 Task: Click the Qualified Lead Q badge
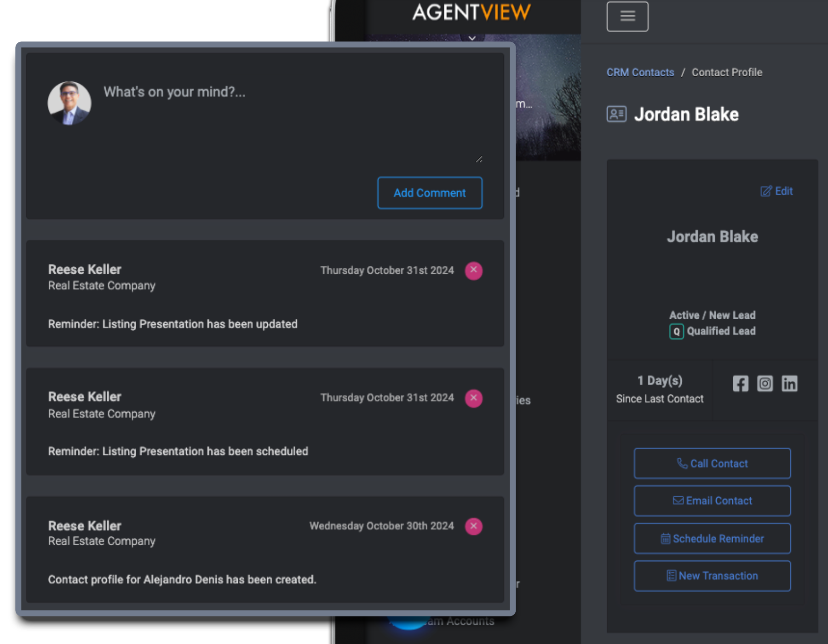(675, 331)
